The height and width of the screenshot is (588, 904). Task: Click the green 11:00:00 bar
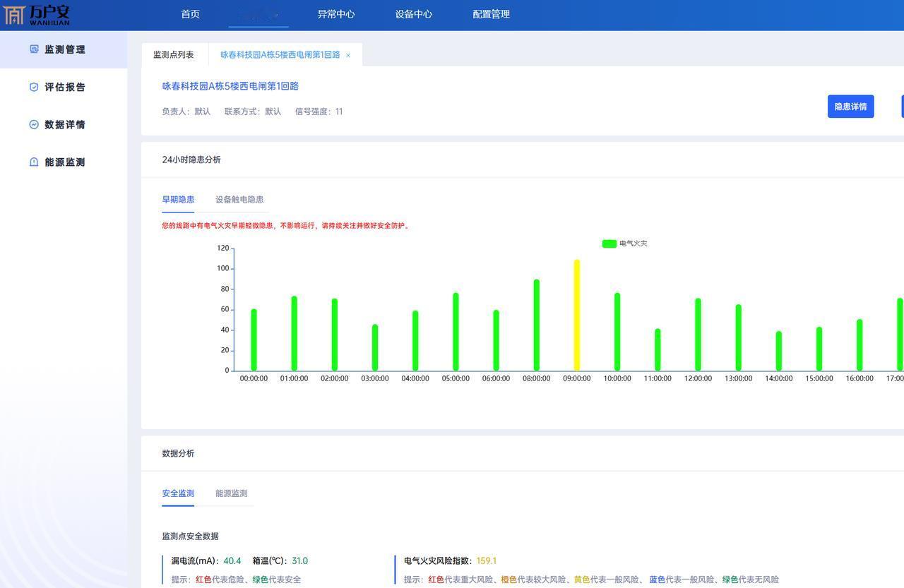(658, 350)
